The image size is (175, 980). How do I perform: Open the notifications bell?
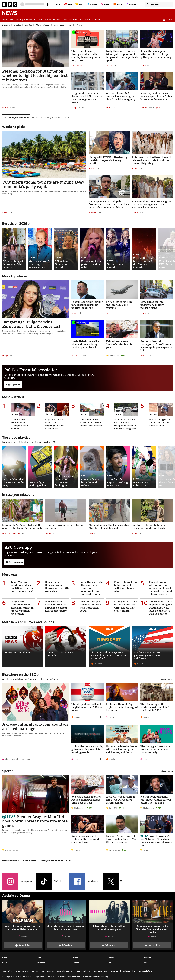47,4
